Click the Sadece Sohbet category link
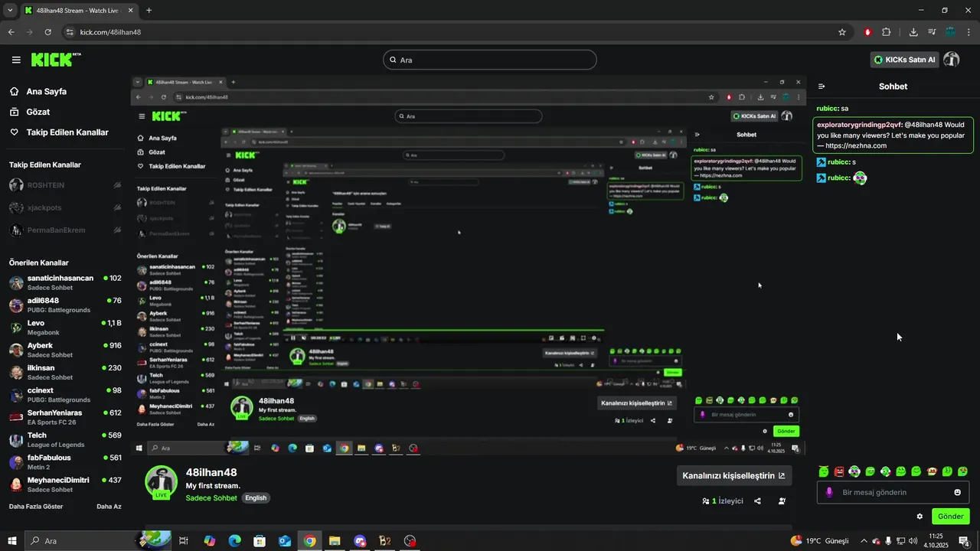Image resolution: width=980 pixels, height=551 pixels. click(x=211, y=498)
